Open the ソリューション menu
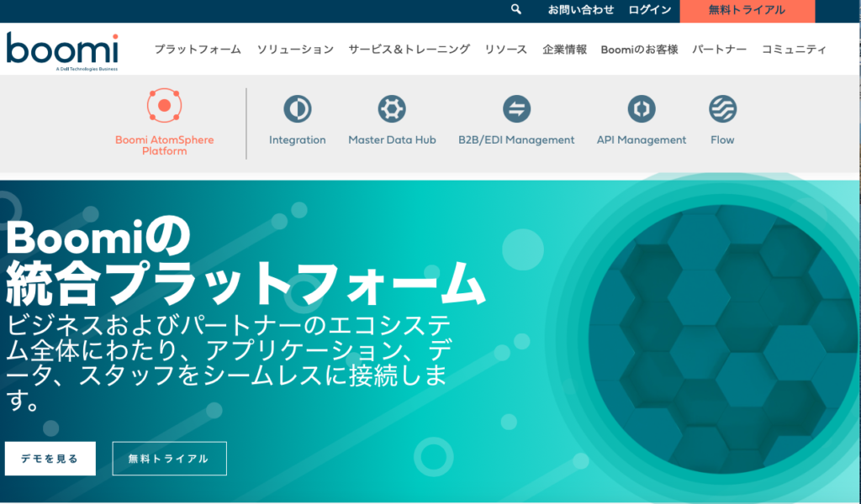 [x=295, y=50]
